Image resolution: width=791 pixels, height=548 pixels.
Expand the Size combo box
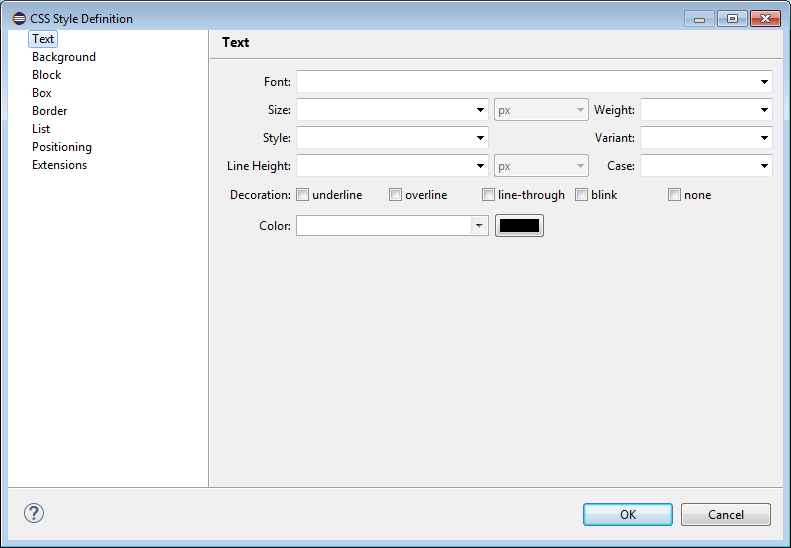click(x=480, y=109)
